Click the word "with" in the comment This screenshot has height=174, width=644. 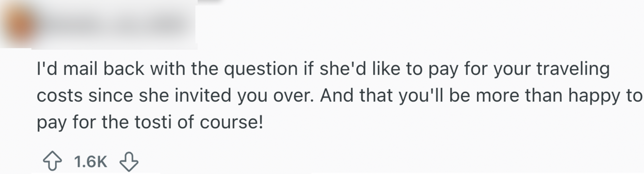[167, 69]
